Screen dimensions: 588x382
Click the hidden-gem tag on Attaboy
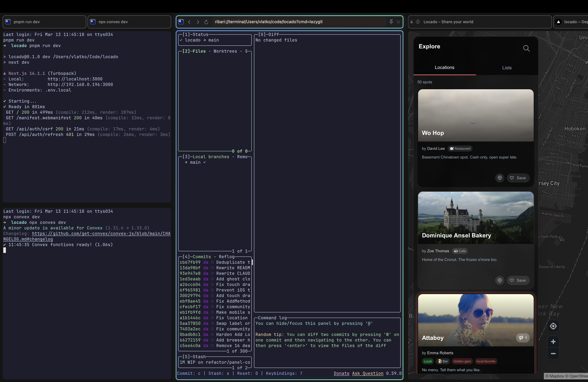(462, 361)
